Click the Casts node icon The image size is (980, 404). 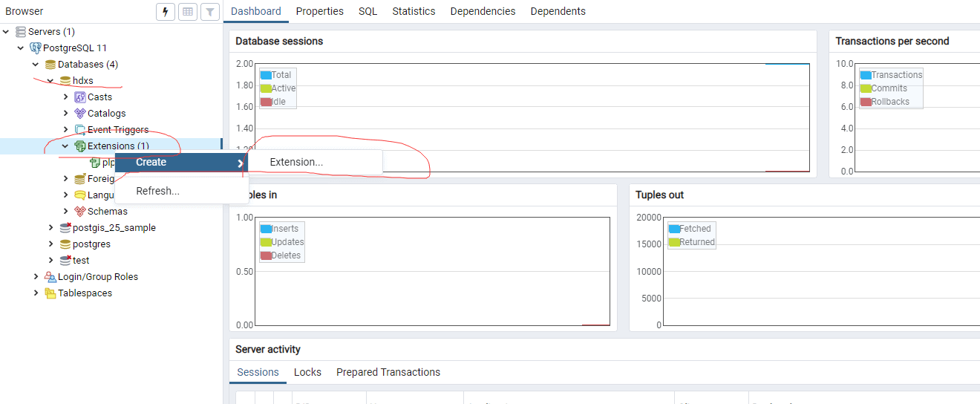click(x=80, y=97)
